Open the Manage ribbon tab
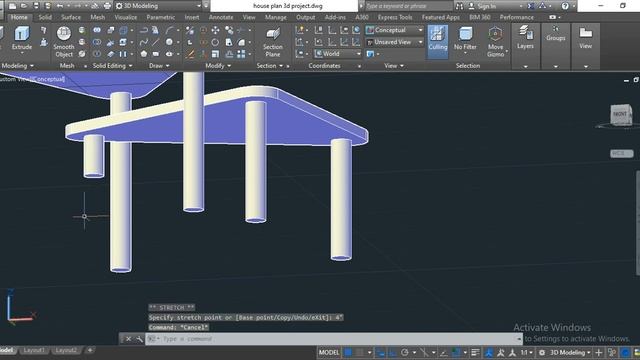 [x=276, y=17]
